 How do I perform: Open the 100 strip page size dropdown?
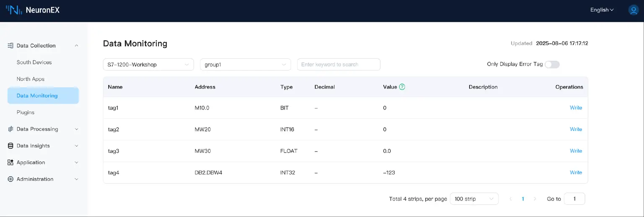(474, 199)
